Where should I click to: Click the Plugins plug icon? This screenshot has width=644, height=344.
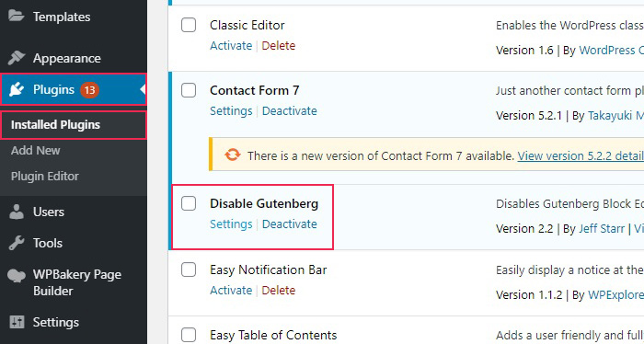point(17,89)
